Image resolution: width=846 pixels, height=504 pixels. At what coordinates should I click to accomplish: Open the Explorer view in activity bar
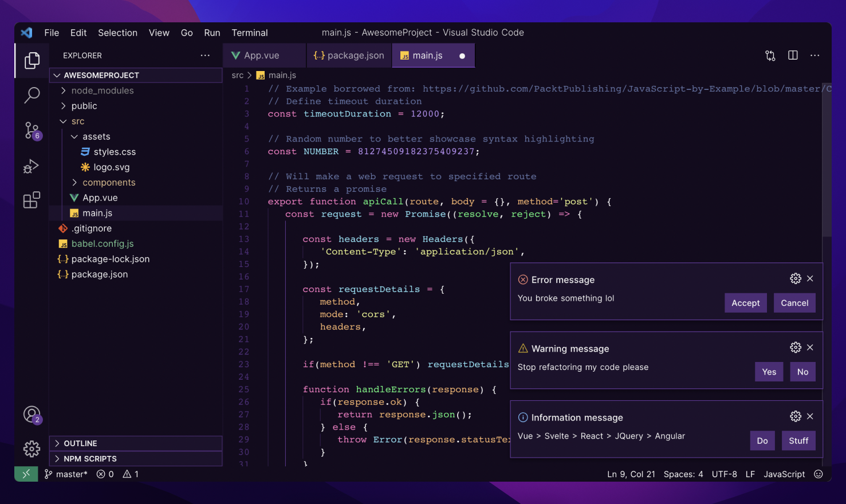click(32, 60)
